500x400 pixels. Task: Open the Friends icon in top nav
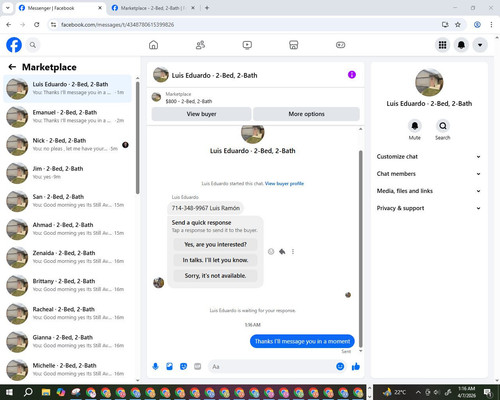(x=200, y=45)
